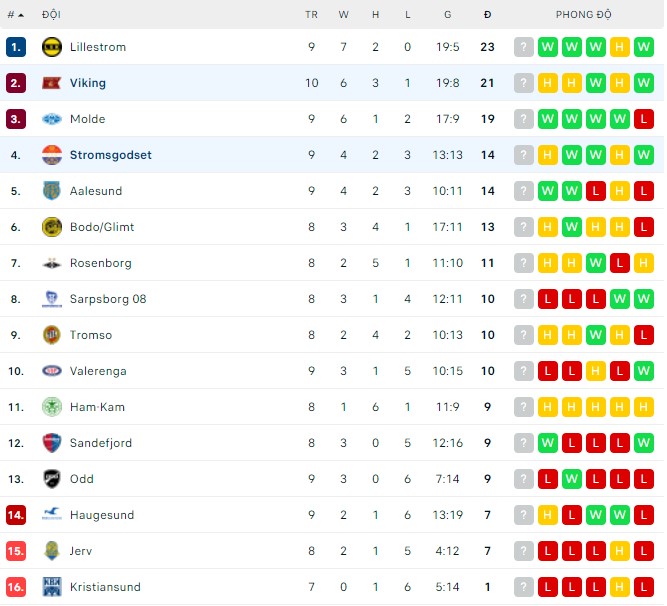
Task: Click the Rosenborg club crest
Action: click(x=52, y=263)
